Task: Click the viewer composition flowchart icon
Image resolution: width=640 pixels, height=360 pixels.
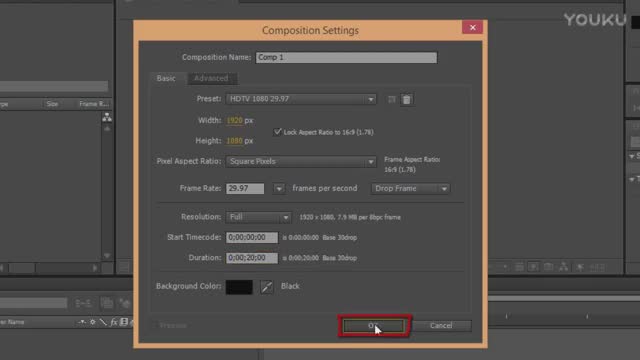Action: [564, 267]
